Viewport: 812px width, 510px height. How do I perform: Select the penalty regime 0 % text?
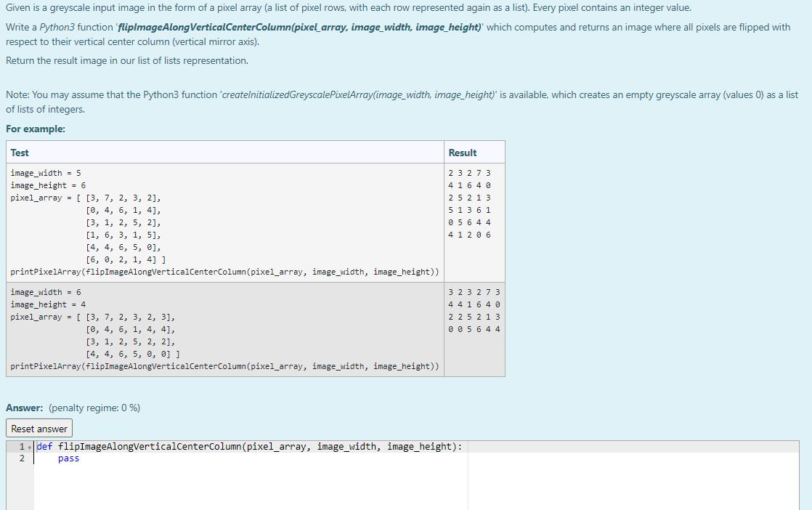pyautogui.click(x=95, y=408)
